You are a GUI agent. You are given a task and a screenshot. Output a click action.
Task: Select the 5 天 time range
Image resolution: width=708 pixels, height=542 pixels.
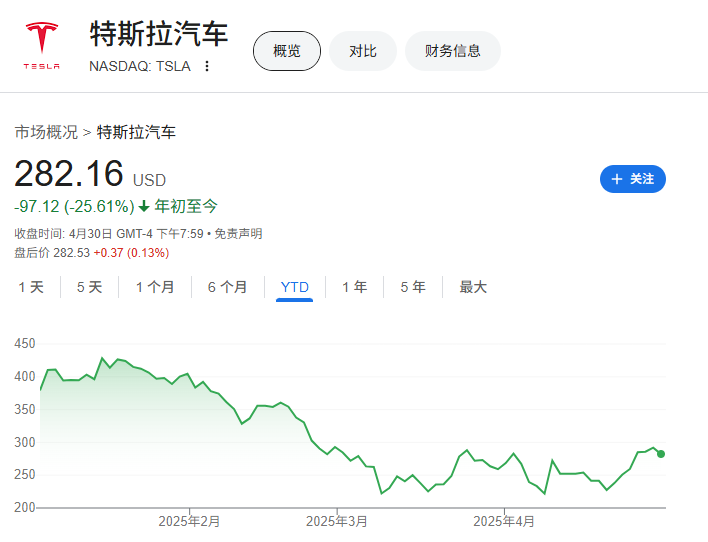pyautogui.click(x=89, y=287)
